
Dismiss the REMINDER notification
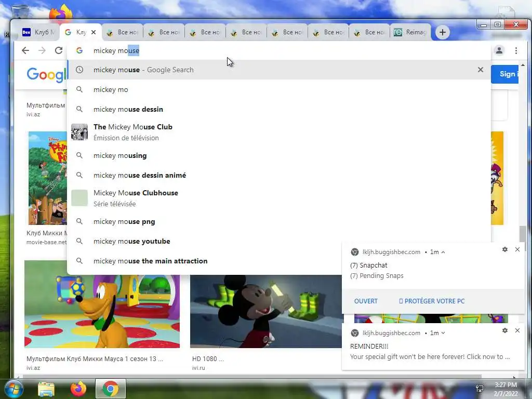(517, 330)
